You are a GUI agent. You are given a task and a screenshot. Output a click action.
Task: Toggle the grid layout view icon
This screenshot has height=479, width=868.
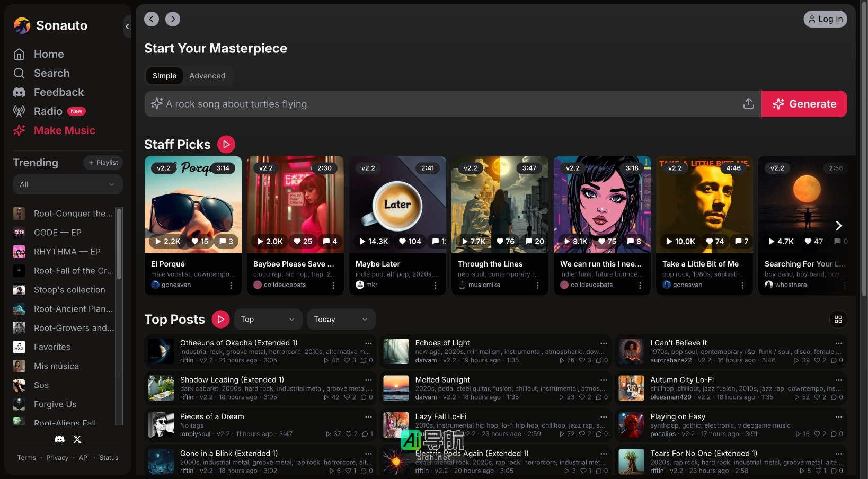[838, 320]
